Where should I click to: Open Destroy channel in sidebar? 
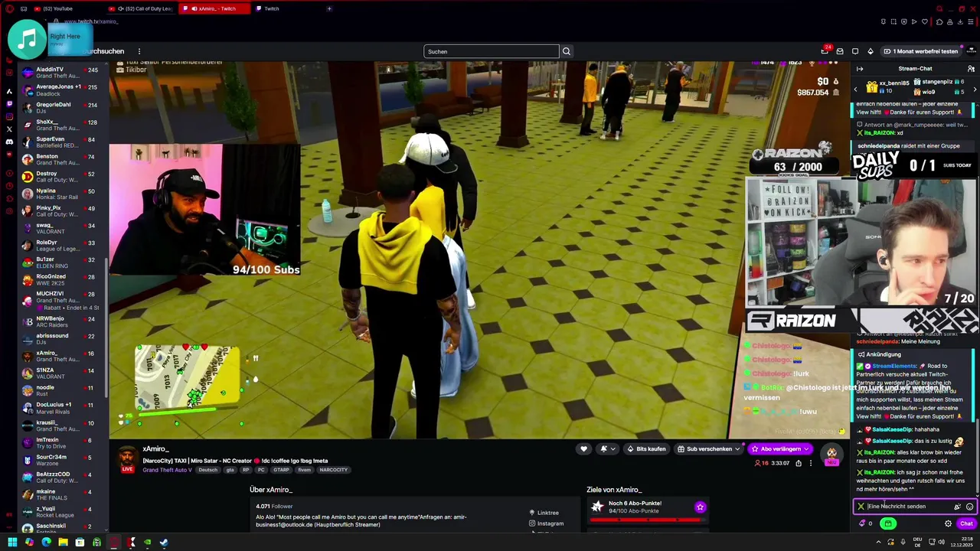pos(63,177)
